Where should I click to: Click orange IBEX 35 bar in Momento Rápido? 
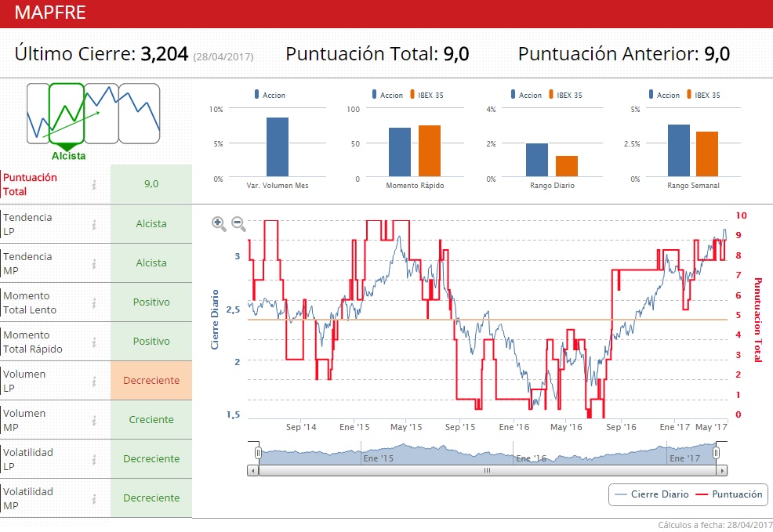point(430,150)
